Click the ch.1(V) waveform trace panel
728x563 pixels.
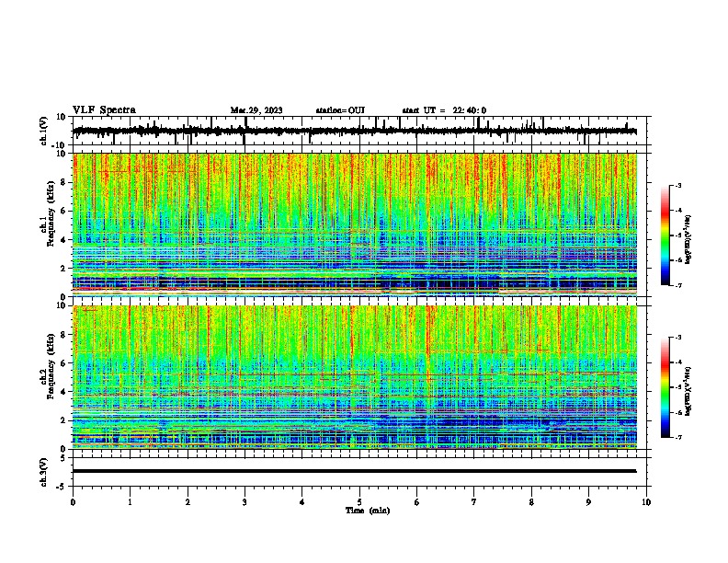point(361,131)
